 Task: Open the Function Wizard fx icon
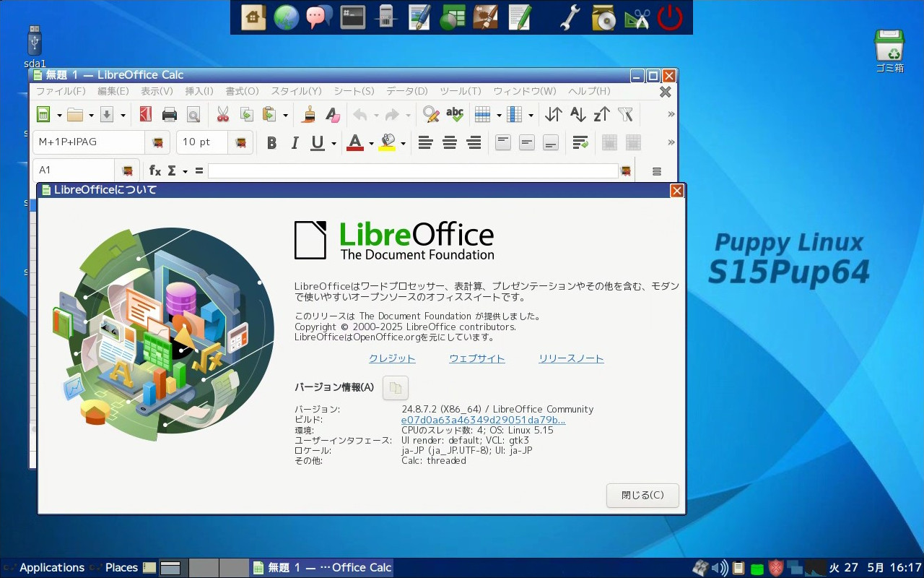point(155,171)
